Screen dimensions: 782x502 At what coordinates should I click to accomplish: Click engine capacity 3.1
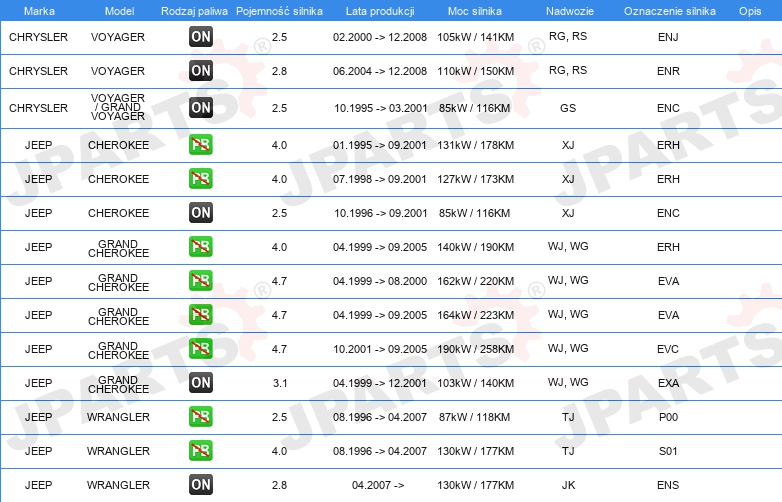pyautogui.click(x=279, y=383)
